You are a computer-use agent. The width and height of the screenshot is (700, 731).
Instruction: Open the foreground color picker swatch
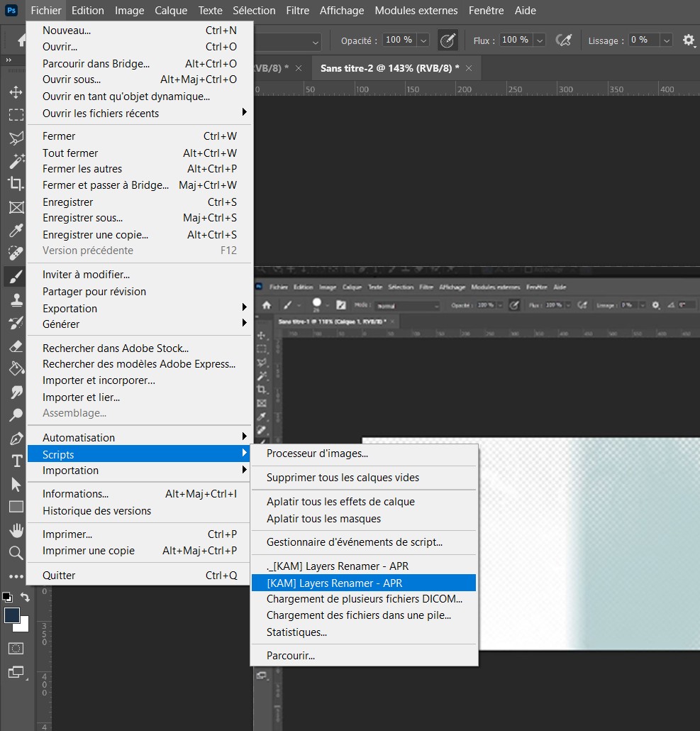(x=11, y=615)
